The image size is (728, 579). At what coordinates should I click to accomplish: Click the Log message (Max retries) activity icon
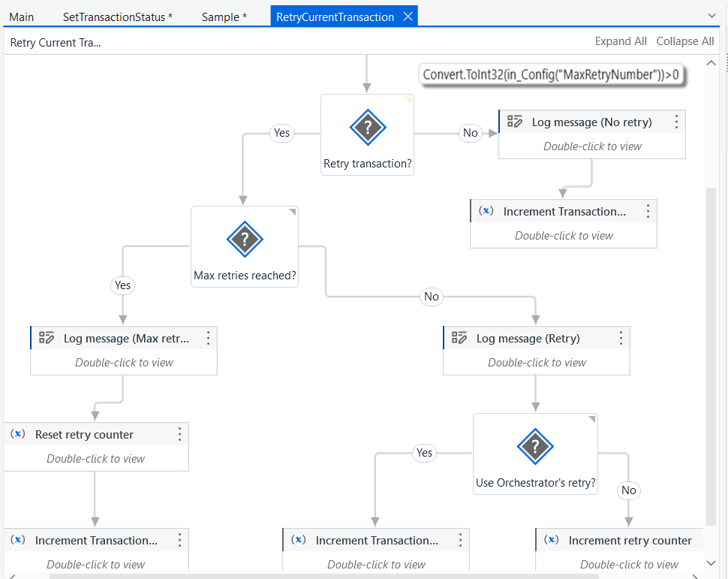click(47, 338)
